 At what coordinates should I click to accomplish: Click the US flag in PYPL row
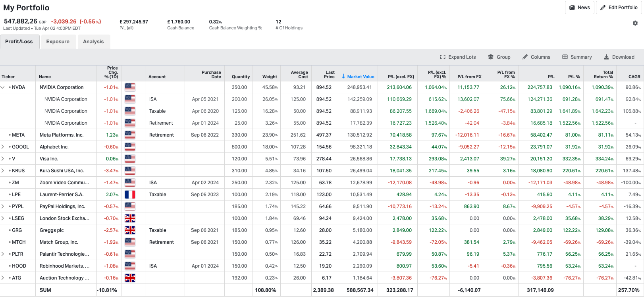(130, 206)
